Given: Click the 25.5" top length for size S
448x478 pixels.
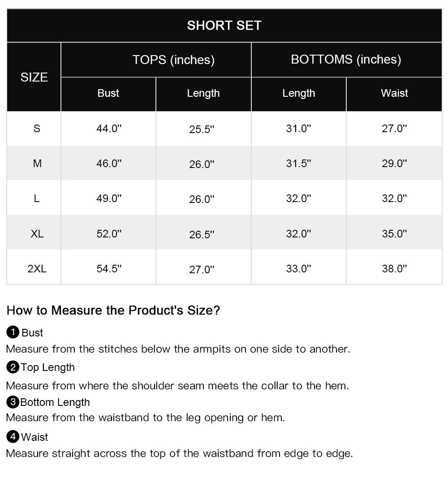Looking at the screenshot, I should (x=202, y=129).
